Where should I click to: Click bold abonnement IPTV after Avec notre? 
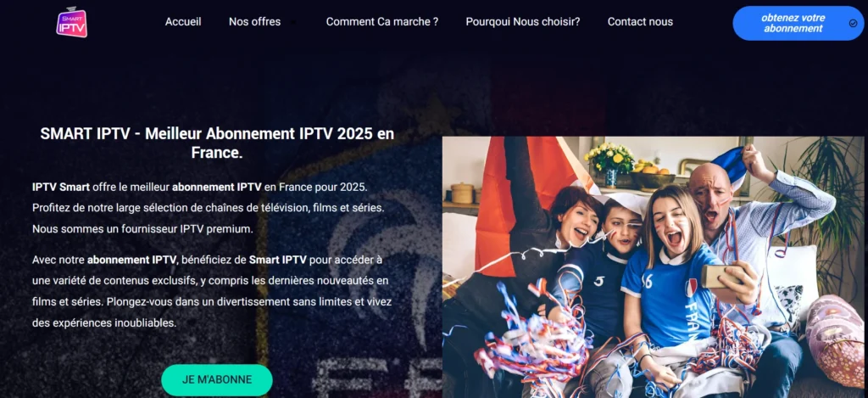tap(131, 259)
